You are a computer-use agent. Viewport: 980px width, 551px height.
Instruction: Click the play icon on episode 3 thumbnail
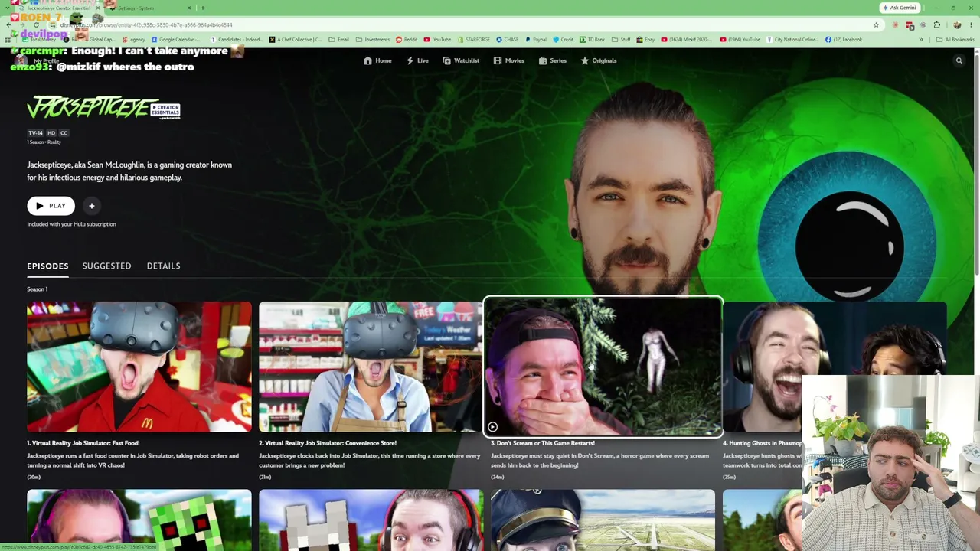pos(492,427)
